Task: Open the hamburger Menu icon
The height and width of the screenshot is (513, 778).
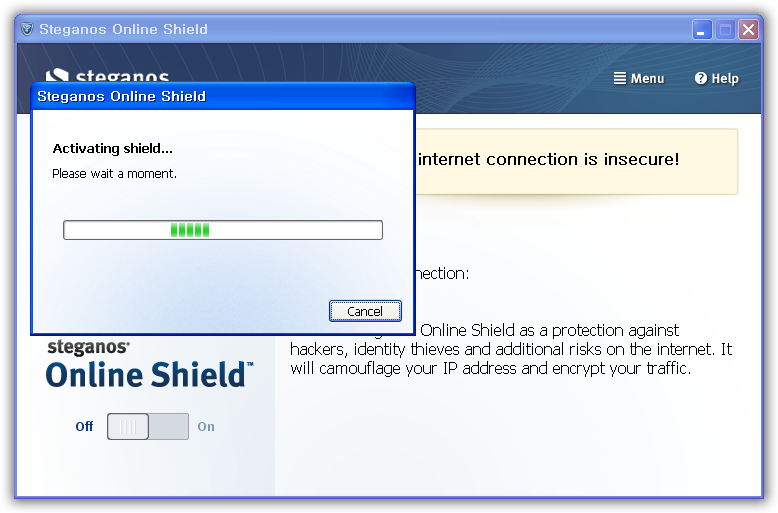Action: 620,78
